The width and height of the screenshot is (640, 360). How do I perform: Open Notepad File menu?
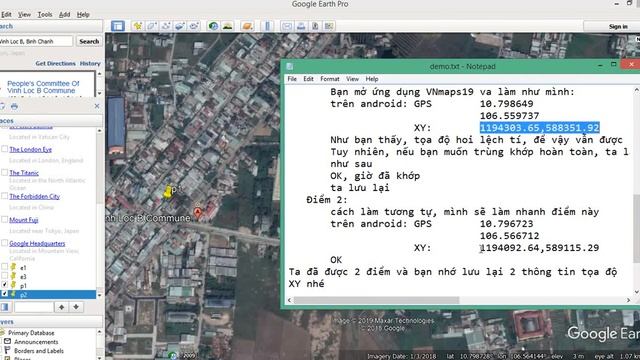(x=292, y=79)
